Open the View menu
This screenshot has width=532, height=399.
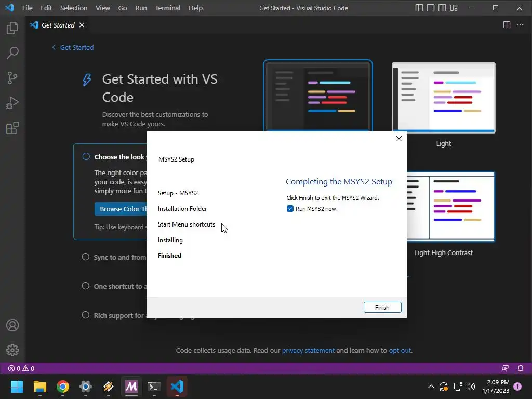tap(103, 8)
